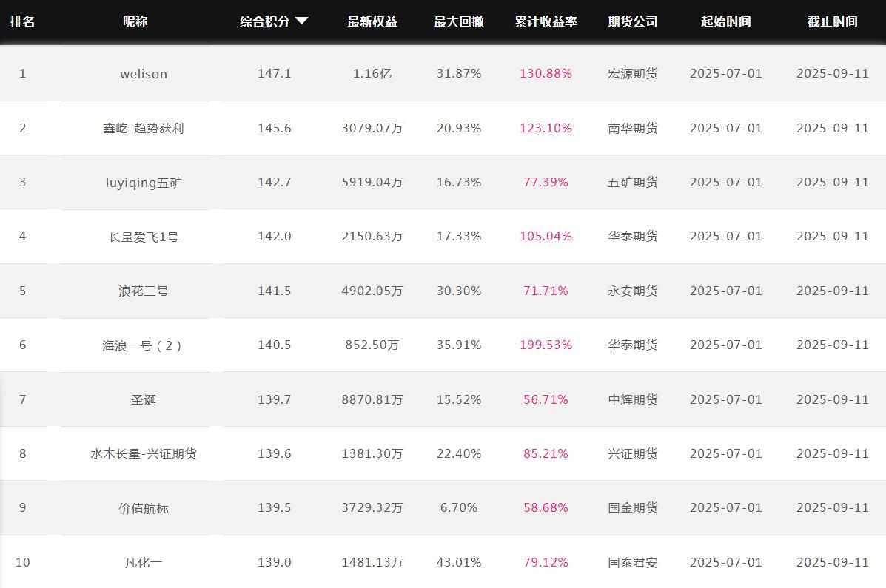Open trader welison's profile

[x=144, y=74]
